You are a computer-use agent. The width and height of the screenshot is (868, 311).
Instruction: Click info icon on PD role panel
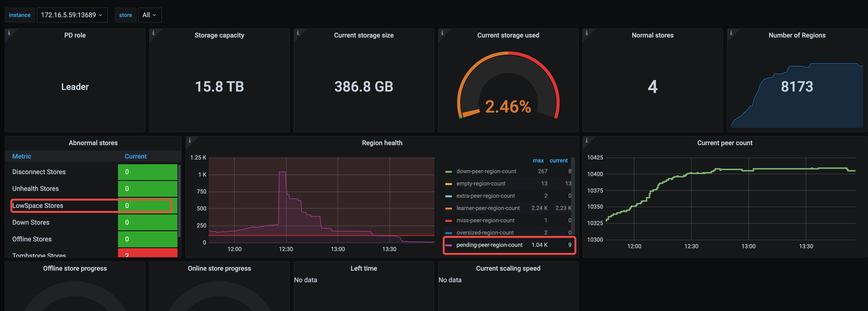(x=9, y=33)
